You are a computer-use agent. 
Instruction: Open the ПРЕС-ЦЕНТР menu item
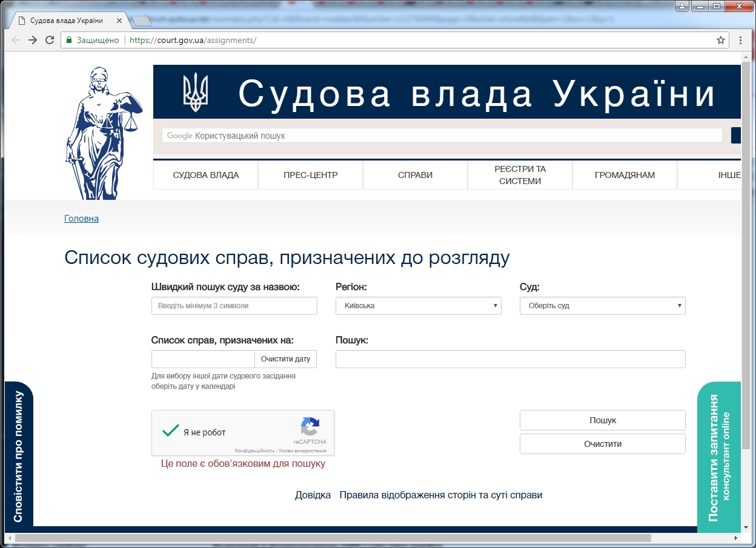(310, 175)
